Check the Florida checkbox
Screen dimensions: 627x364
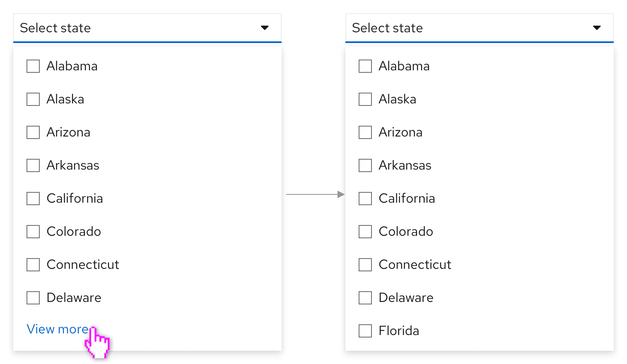coord(365,331)
